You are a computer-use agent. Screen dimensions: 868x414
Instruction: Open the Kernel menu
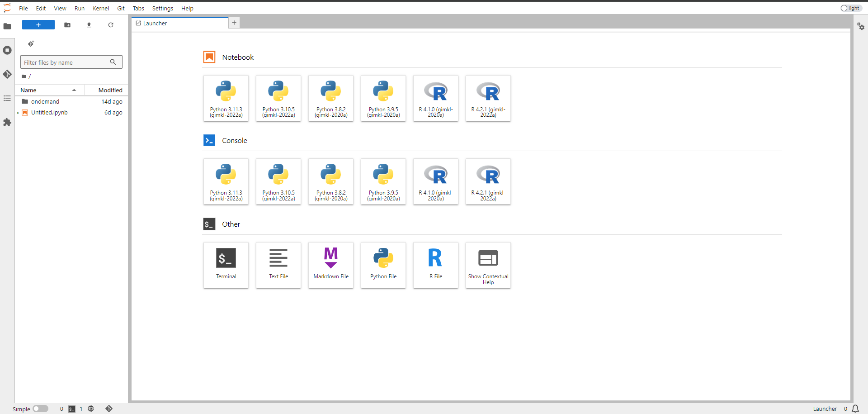[101, 8]
